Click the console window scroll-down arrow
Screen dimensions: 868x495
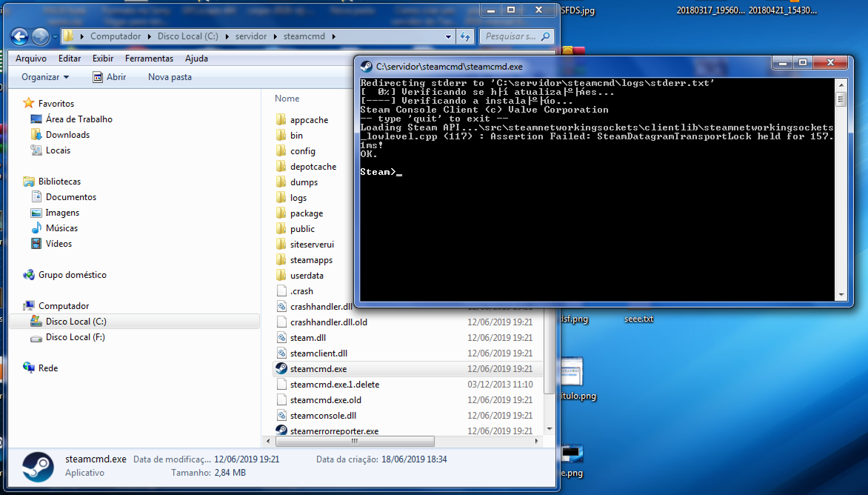(841, 295)
